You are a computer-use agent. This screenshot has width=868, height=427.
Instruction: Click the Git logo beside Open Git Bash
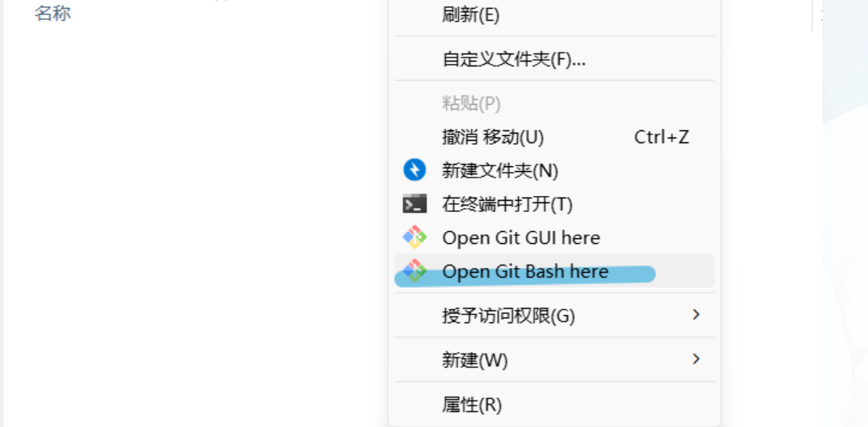pyautogui.click(x=415, y=271)
